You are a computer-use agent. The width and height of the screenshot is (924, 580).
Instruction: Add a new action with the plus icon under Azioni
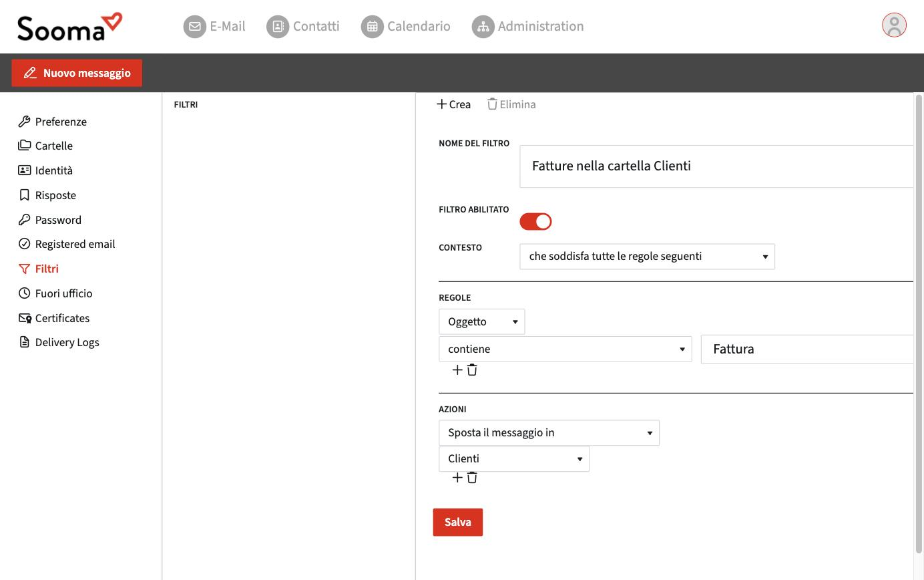pos(457,477)
